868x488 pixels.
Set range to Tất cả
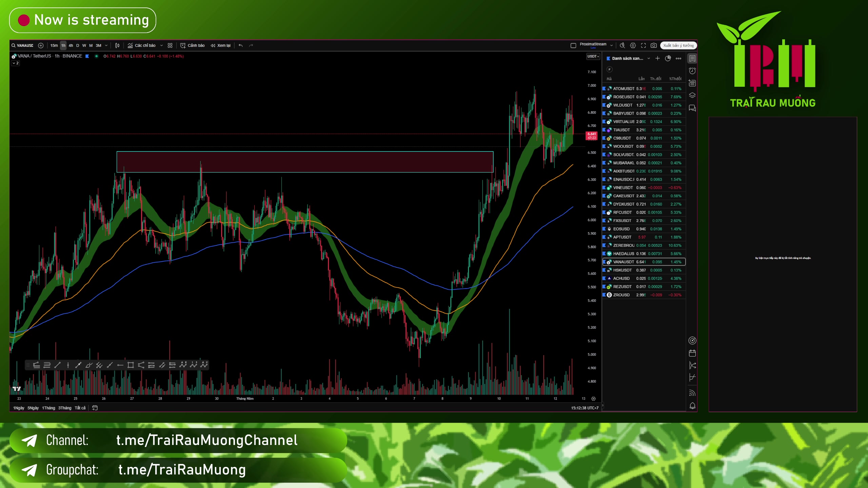tap(80, 408)
